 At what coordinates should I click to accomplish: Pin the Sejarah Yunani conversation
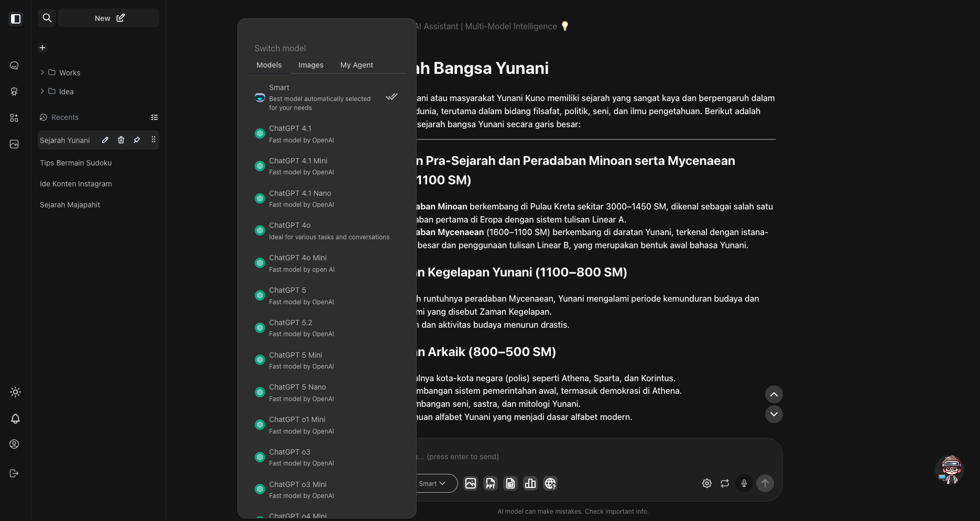point(137,140)
